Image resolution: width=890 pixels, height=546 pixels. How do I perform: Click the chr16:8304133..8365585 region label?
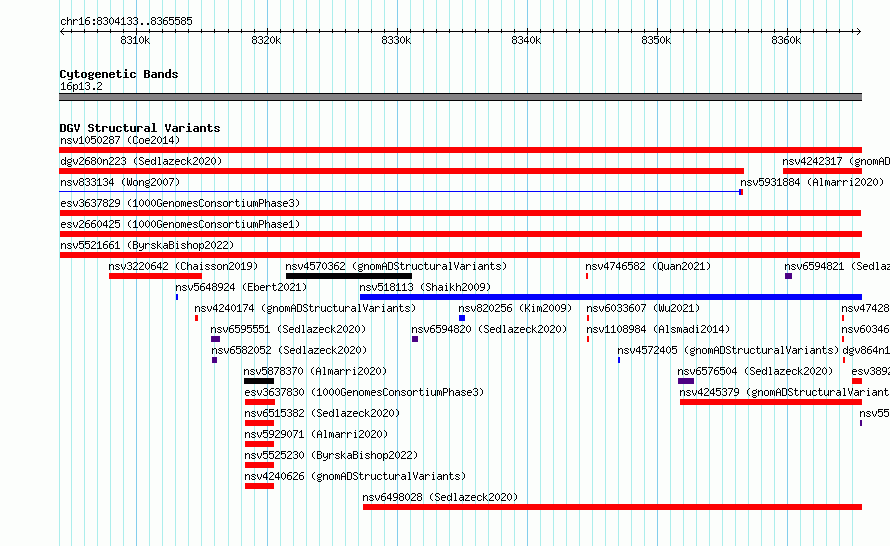(127, 21)
